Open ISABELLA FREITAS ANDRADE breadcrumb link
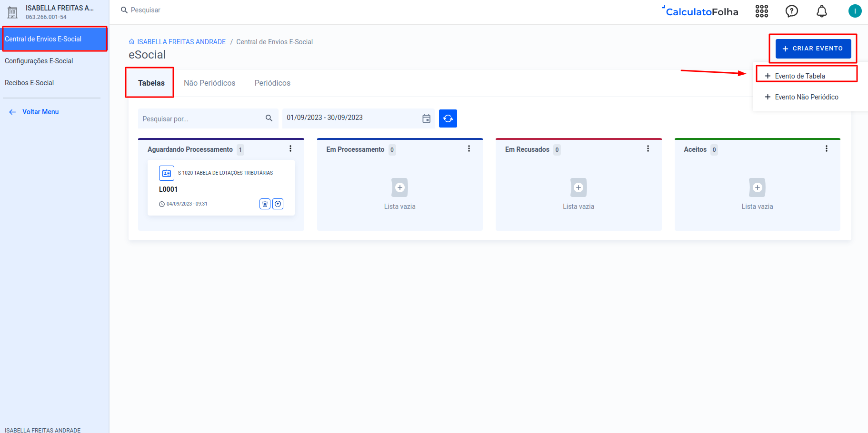Image resolution: width=868 pixels, height=433 pixels. click(181, 42)
